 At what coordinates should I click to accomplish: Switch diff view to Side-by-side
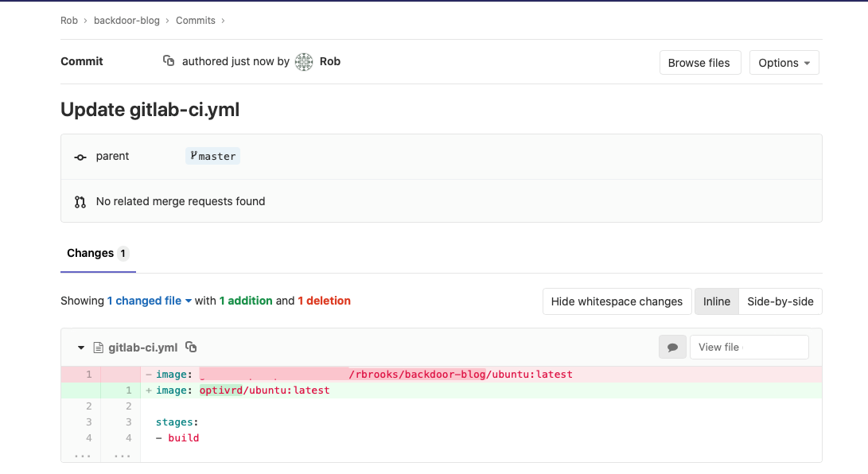point(780,301)
